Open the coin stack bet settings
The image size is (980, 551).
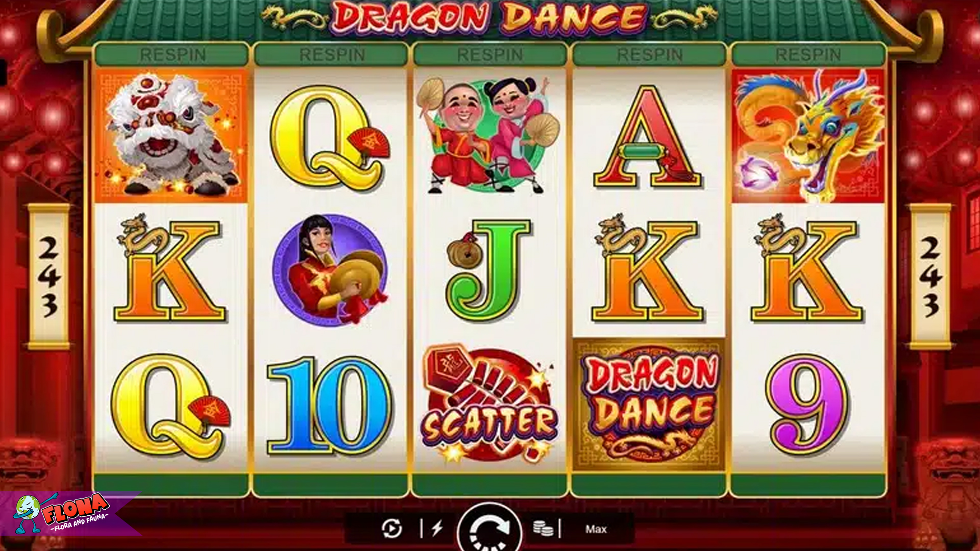543,529
